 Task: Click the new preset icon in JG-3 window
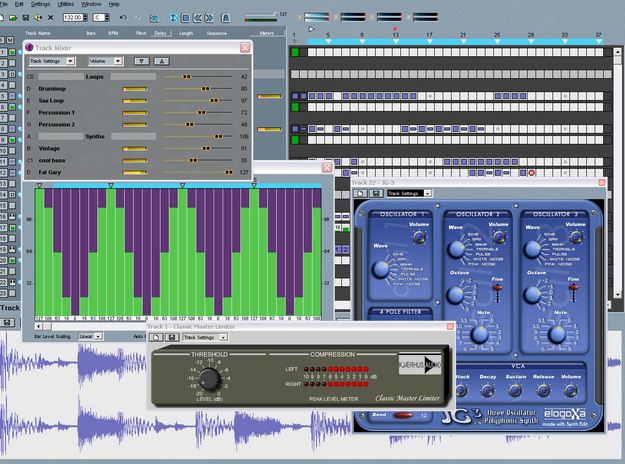pos(360,193)
